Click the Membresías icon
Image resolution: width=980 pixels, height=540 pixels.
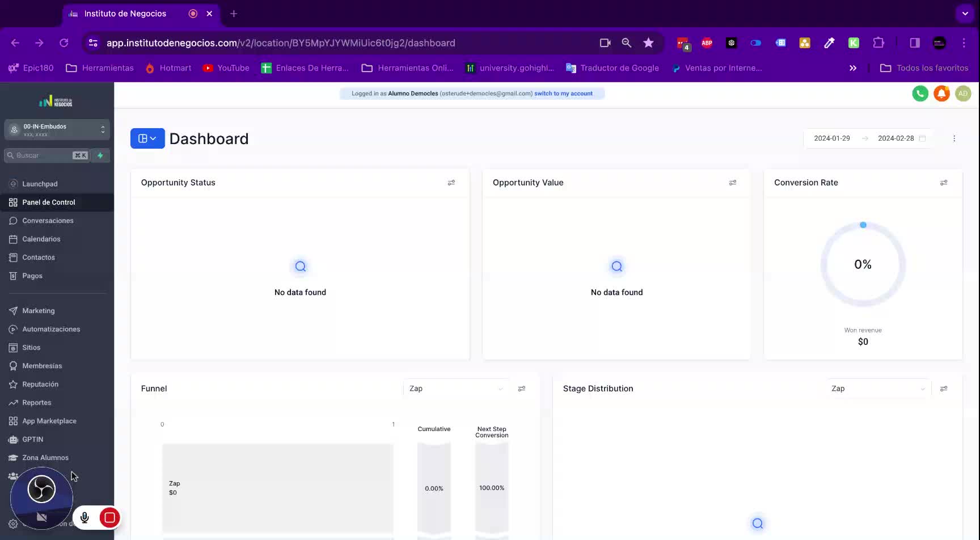[x=13, y=366]
